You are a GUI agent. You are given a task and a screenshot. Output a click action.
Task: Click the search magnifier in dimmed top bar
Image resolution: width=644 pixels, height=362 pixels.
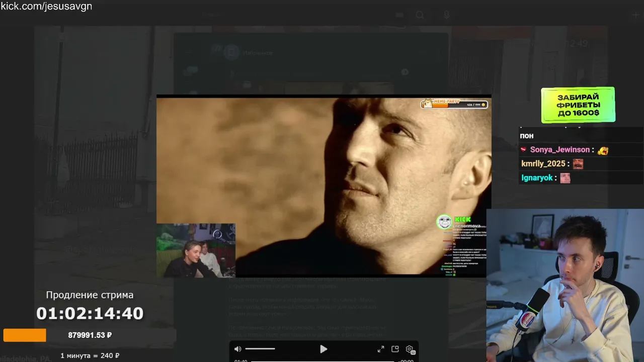coord(420,15)
